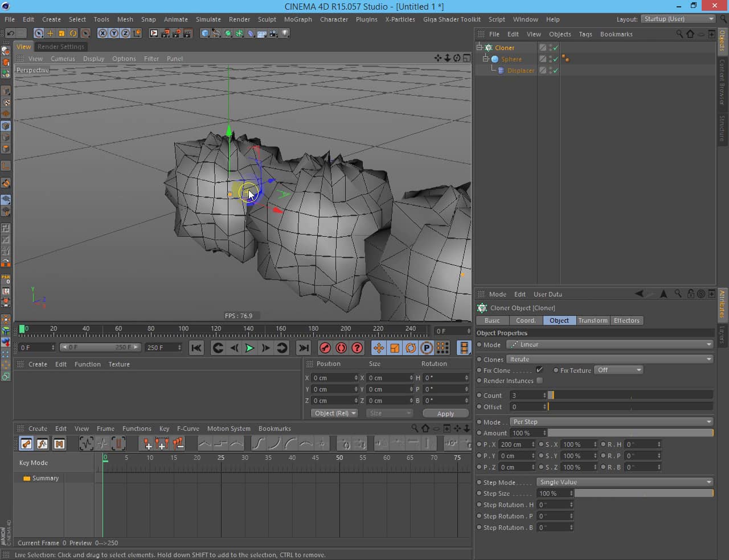Open the Cube primitive object icon
The width and height of the screenshot is (729, 560).
tap(205, 34)
